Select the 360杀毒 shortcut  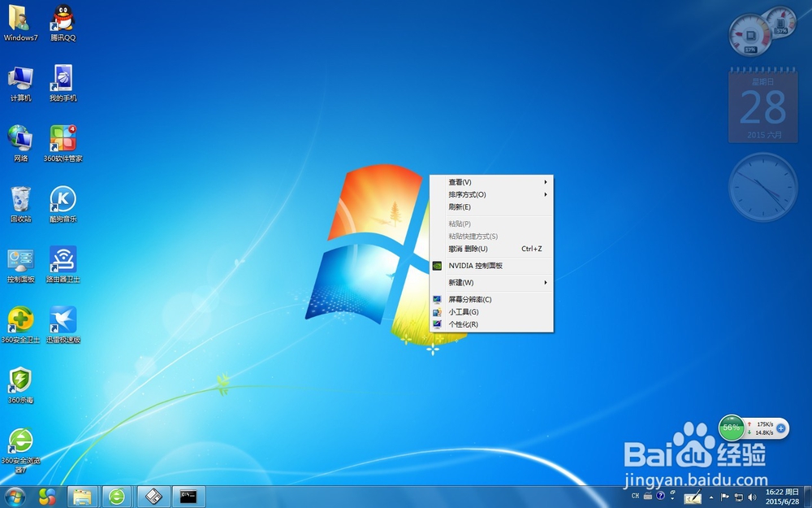tap(21, 385)
